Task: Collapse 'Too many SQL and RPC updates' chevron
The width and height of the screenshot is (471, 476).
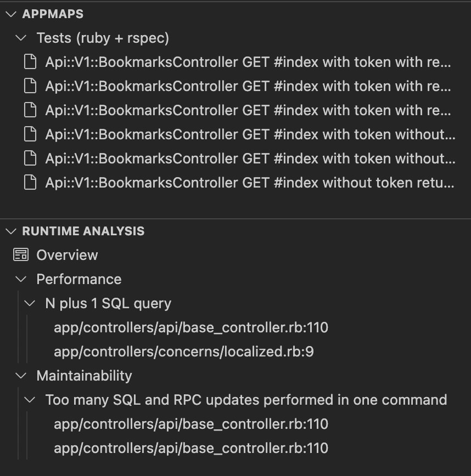Action: click(x=30, y=400)
